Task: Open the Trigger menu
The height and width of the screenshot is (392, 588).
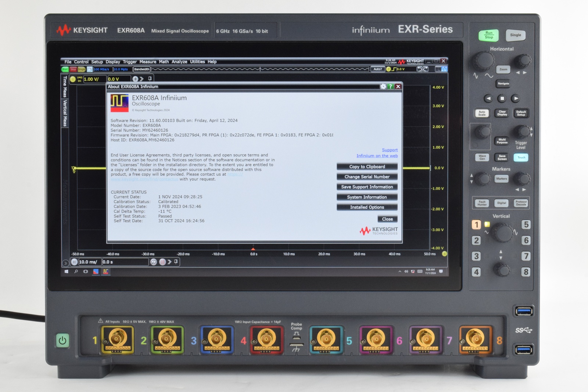Action: 130,62
